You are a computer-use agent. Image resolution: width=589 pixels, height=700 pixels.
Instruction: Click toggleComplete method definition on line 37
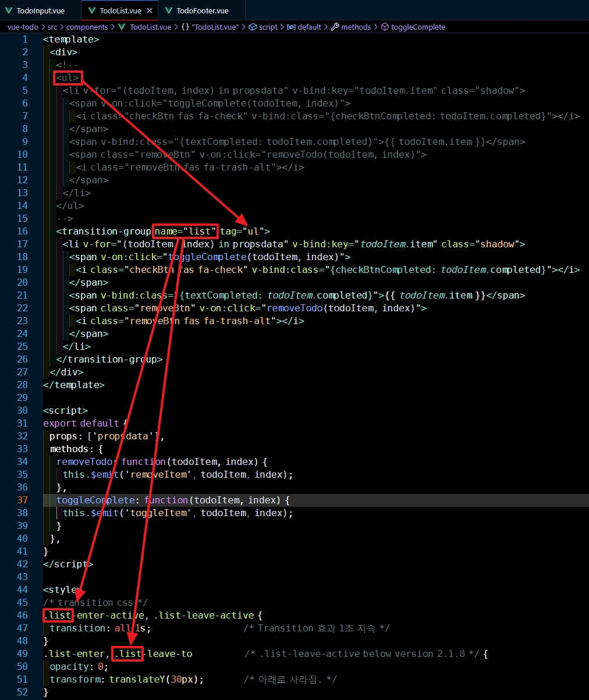[x=173, y=500]
